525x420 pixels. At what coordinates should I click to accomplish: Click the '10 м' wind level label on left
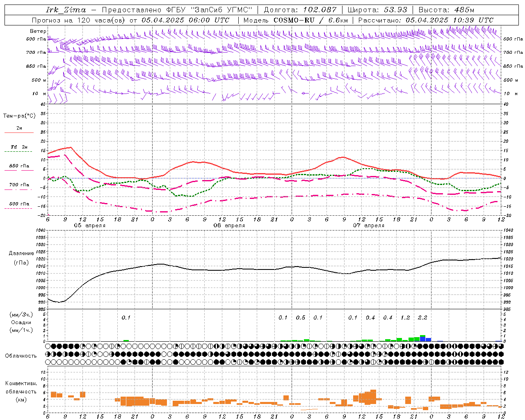click(39, 94)
